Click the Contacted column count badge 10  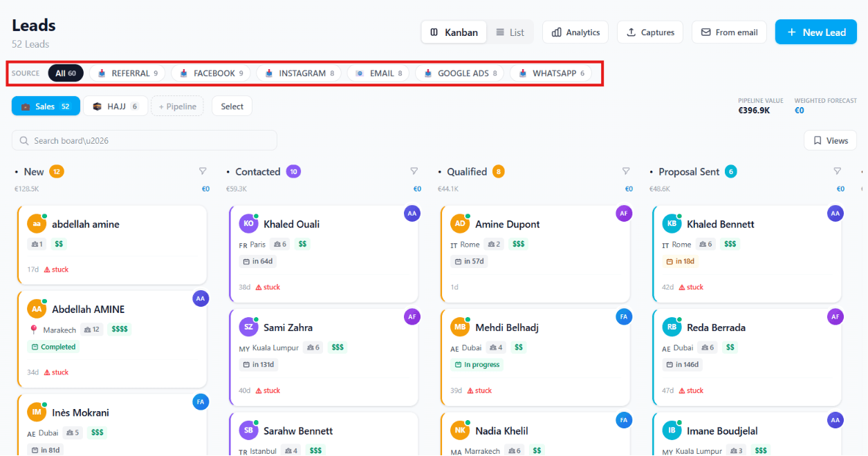[x=293, y=171]
